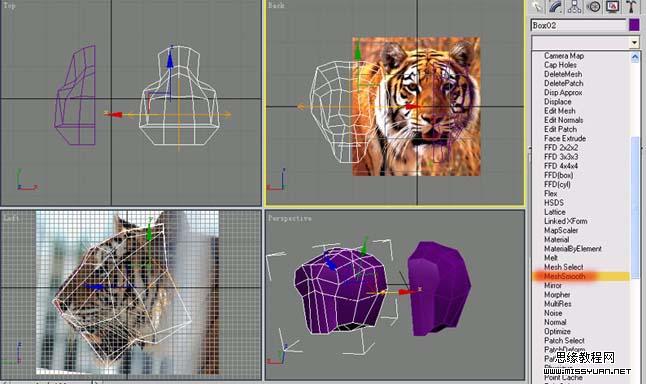Apply FFD 3x3x3 modifier
The height and width of the screenshot is (384, 646).
coord(561,157)
